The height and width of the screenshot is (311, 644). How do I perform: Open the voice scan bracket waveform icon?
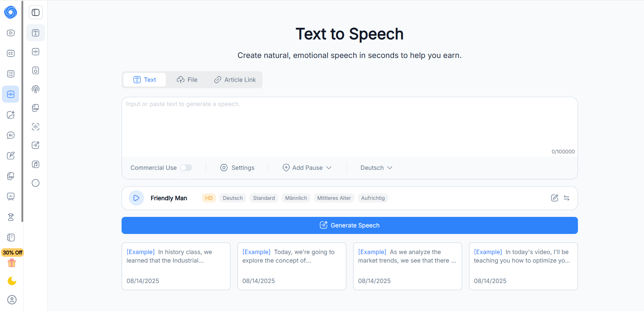click(36, 127)
